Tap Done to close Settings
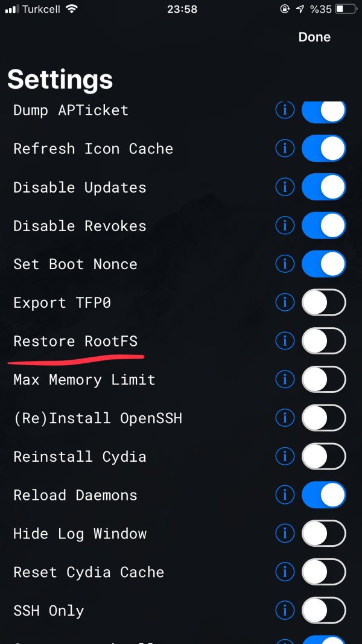 (x=314, y=37)
